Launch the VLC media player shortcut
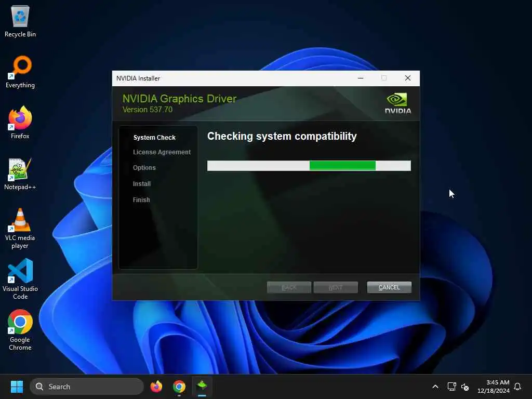The width and height of the screenshot is (532, 399). tap(20, 229)
